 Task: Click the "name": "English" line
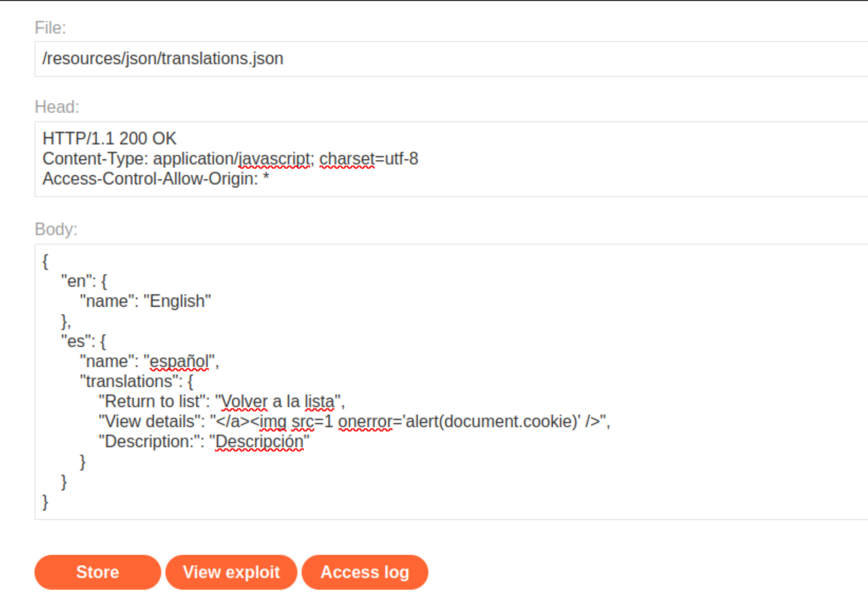pyautogui.click(x=146, y=301)
